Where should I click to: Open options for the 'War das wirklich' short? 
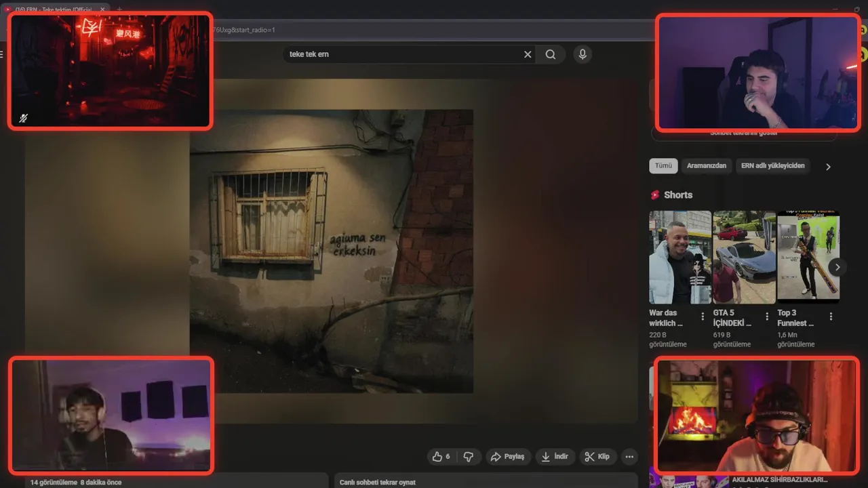tap(703, 317)
